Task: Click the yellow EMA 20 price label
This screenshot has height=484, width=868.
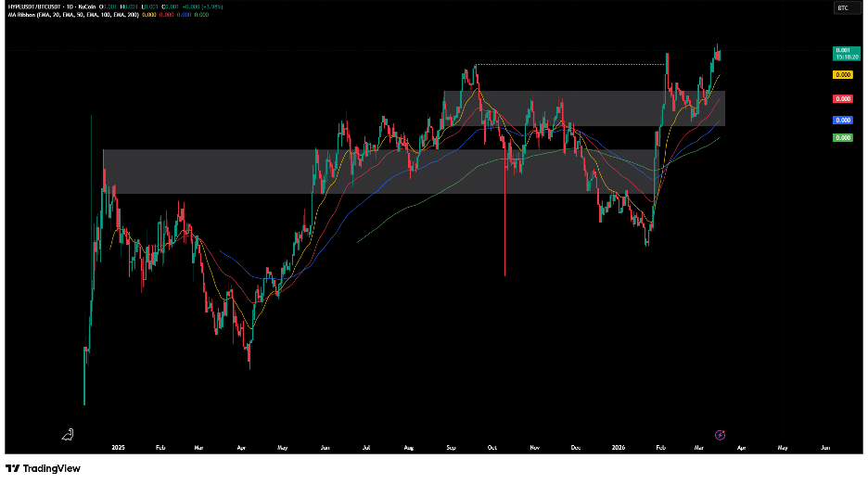Action: coord(843,74)
